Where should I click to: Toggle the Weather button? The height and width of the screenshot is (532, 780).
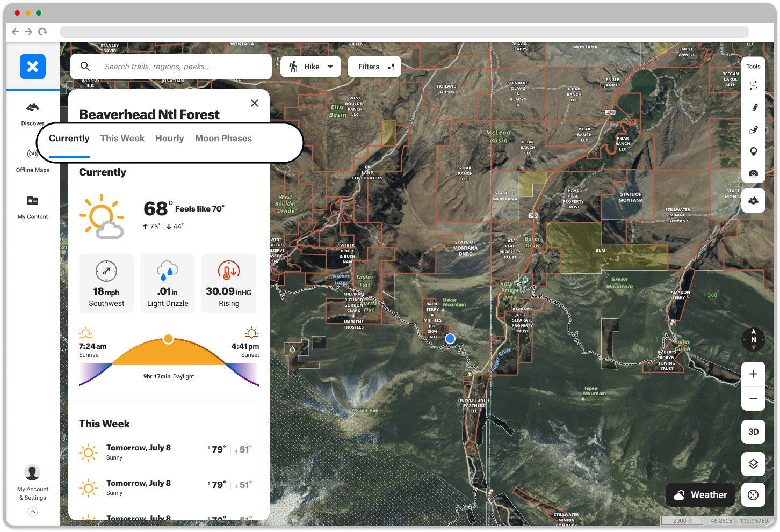(700, 495)
